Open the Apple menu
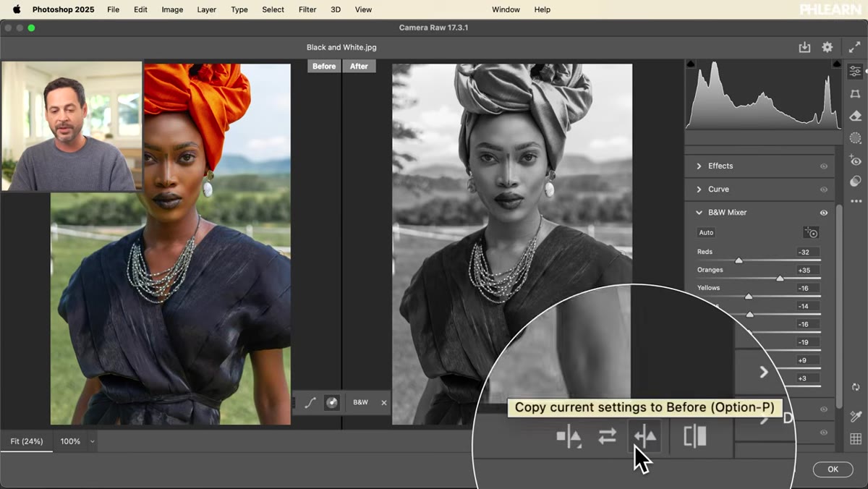 [16, 9]
